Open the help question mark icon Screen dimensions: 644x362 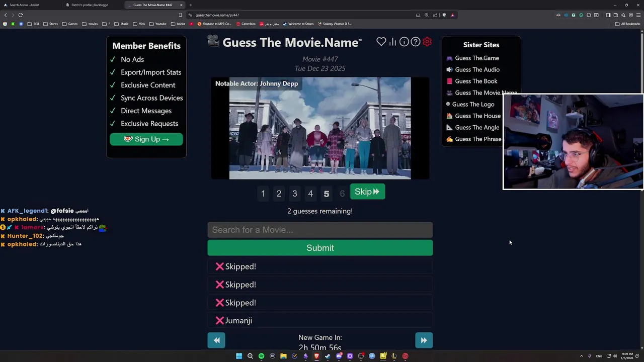point(416,42)
